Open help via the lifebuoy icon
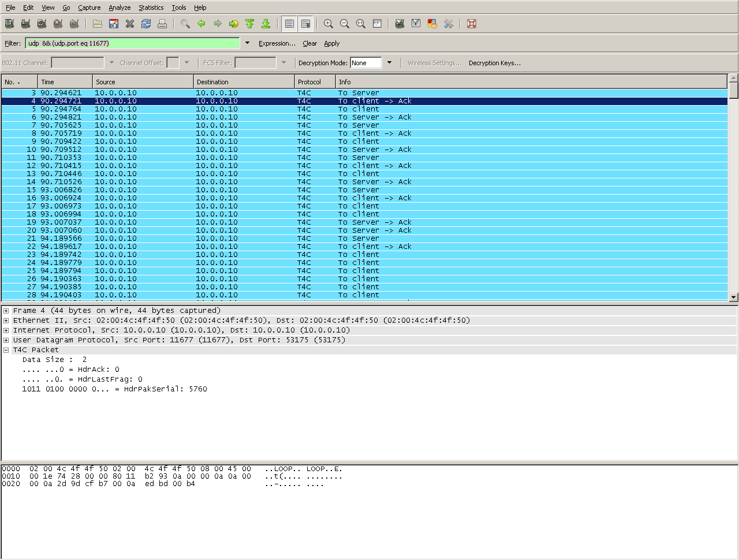This screenshot has height=560, width=739. pyautogui.click(x=472, y=24)
